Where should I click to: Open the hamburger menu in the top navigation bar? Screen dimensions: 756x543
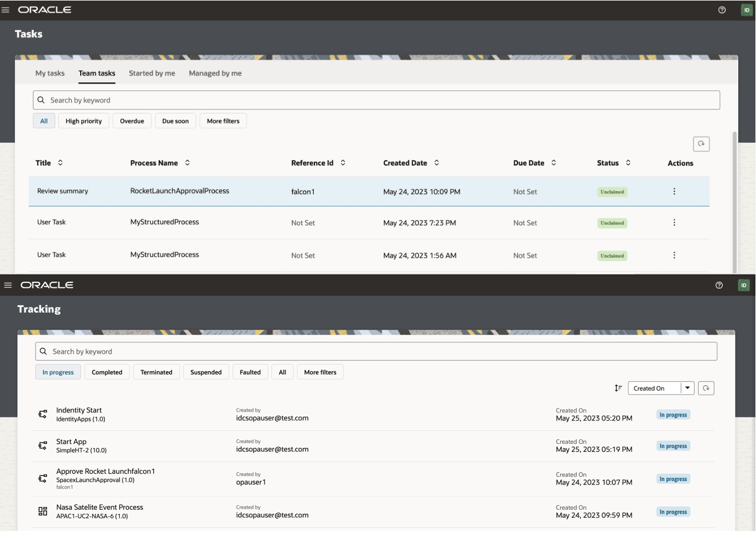tap(8, 9)
